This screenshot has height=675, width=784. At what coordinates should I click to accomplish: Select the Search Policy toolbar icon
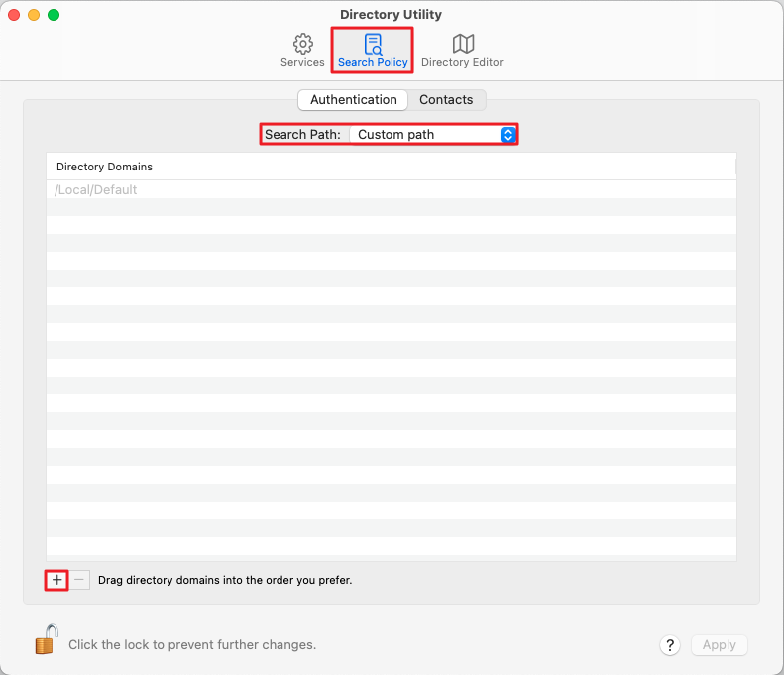(372, 45)
